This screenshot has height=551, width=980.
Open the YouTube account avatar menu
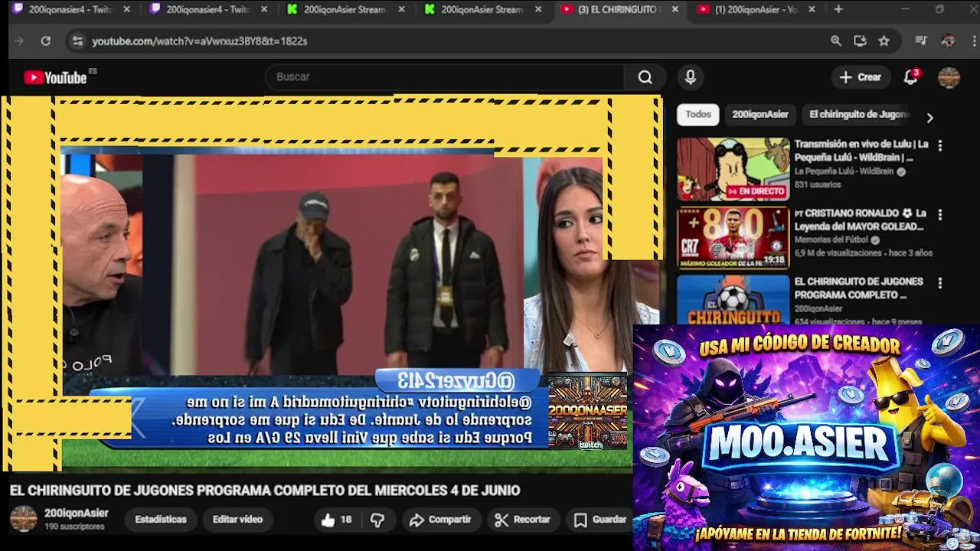coord(949,77)
